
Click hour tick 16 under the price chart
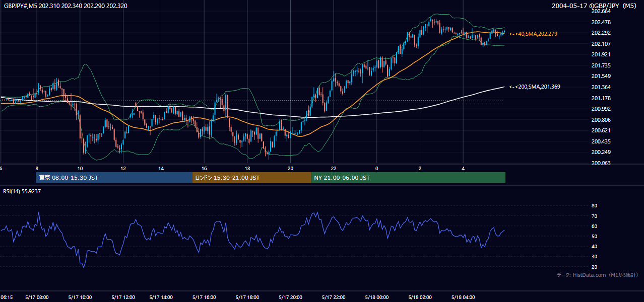[204, 168]
